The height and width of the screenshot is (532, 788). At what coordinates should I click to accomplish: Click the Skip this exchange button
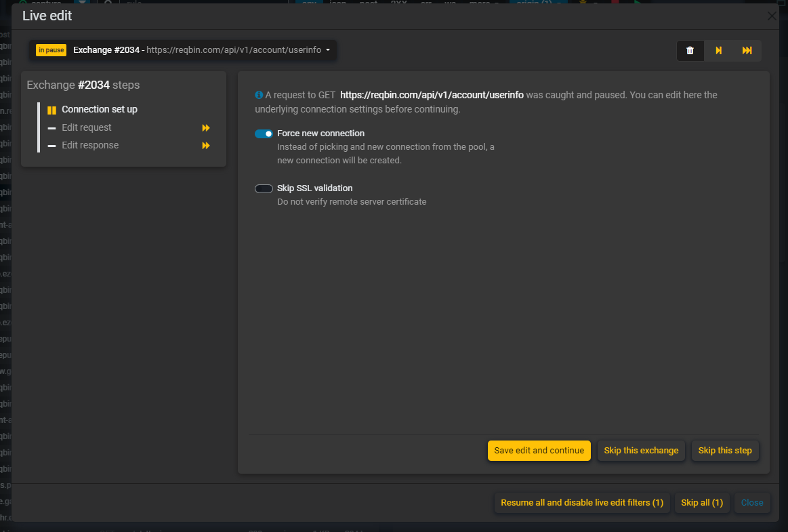tap(641, 450)
